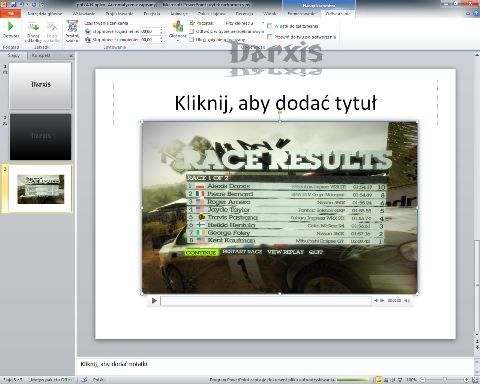Open quick access toolbar customize arrow
Image resolution: width=480 pixels, height=384 pixels.
coord(43,5)
